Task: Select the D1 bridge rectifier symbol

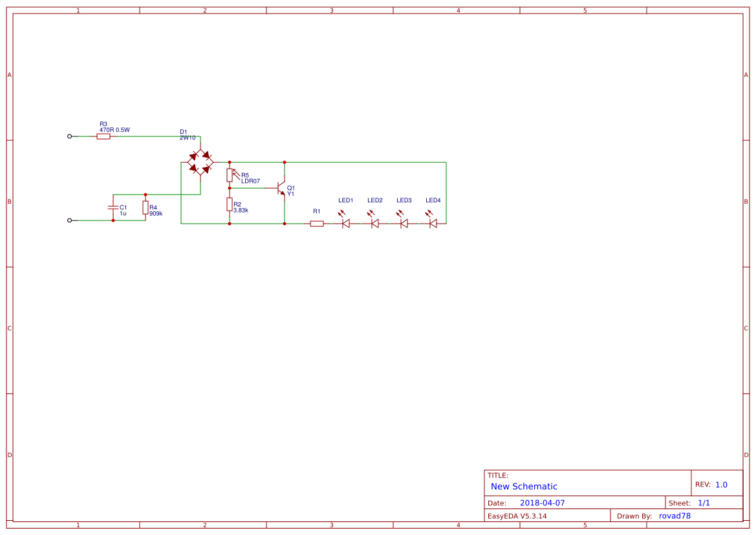Action: pos(200,162)
